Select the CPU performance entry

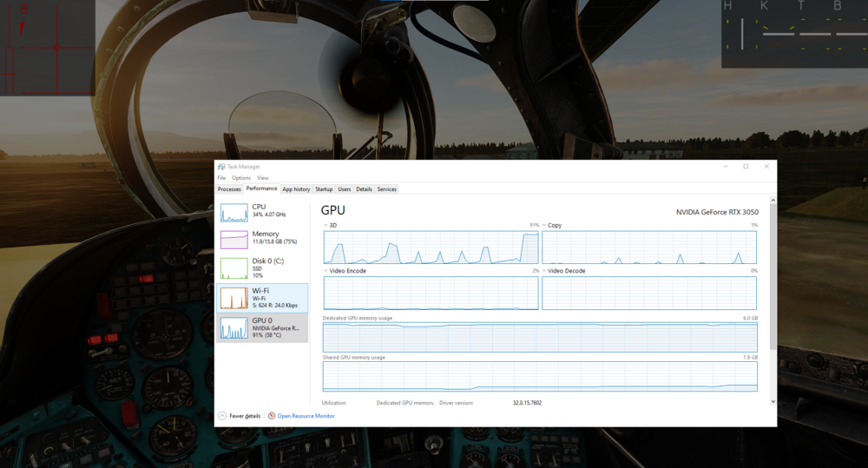pyautogui.click(x=262, y=213)
